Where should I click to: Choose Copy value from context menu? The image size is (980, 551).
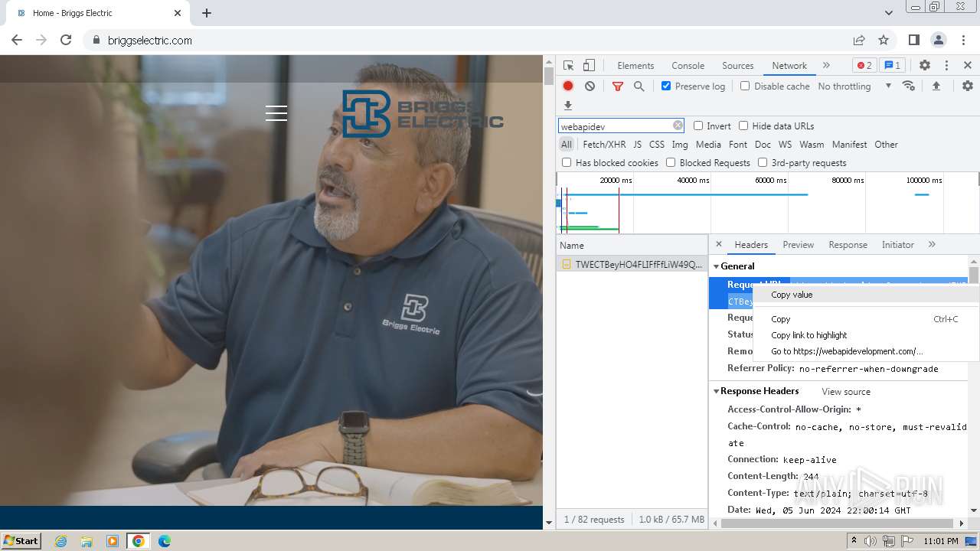tap(792, 295)
